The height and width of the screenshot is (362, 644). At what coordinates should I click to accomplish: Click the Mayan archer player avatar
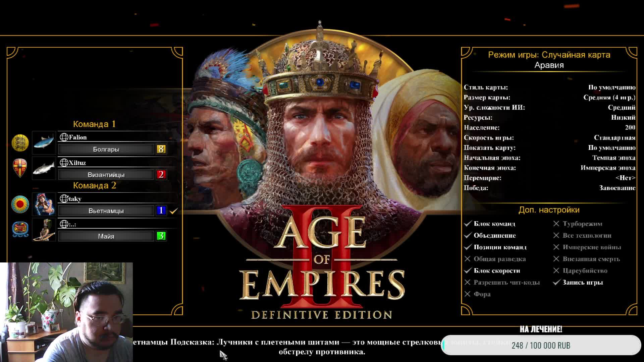point(44,230)
